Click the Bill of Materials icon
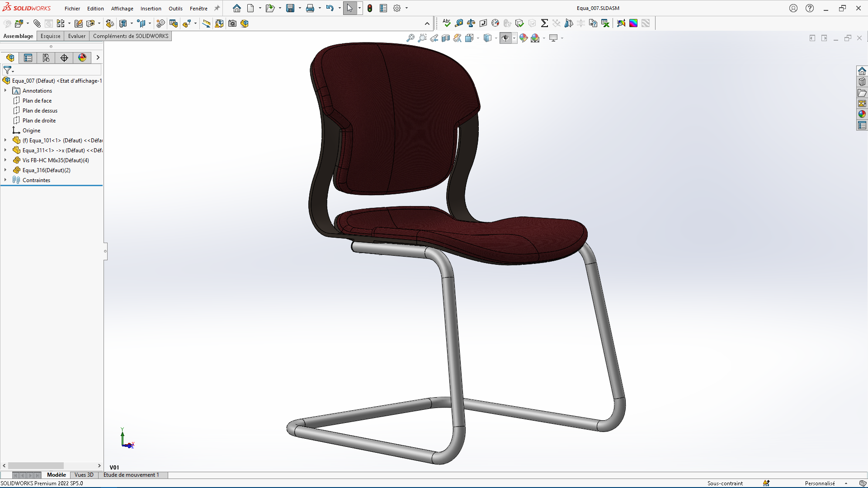This screenshot has height=488, width=868. [174, 23]
